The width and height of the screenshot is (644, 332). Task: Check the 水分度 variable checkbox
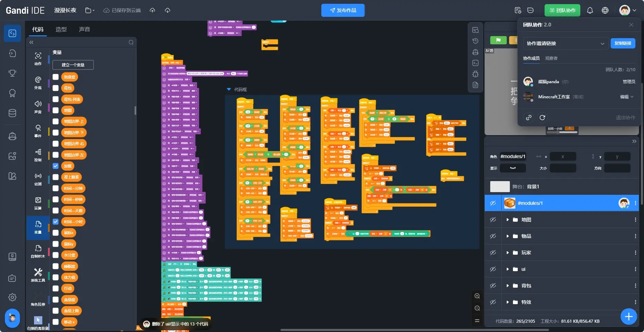point(55,255)
